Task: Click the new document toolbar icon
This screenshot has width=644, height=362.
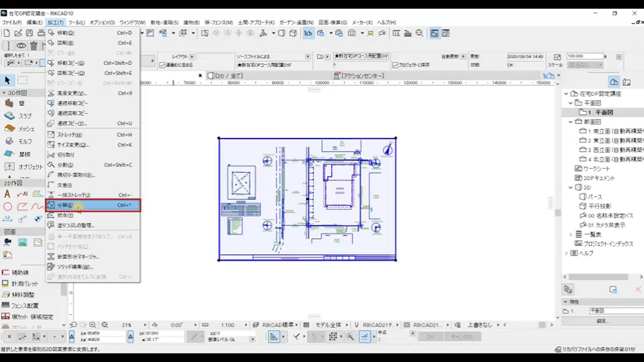Action: click(7, 33)
